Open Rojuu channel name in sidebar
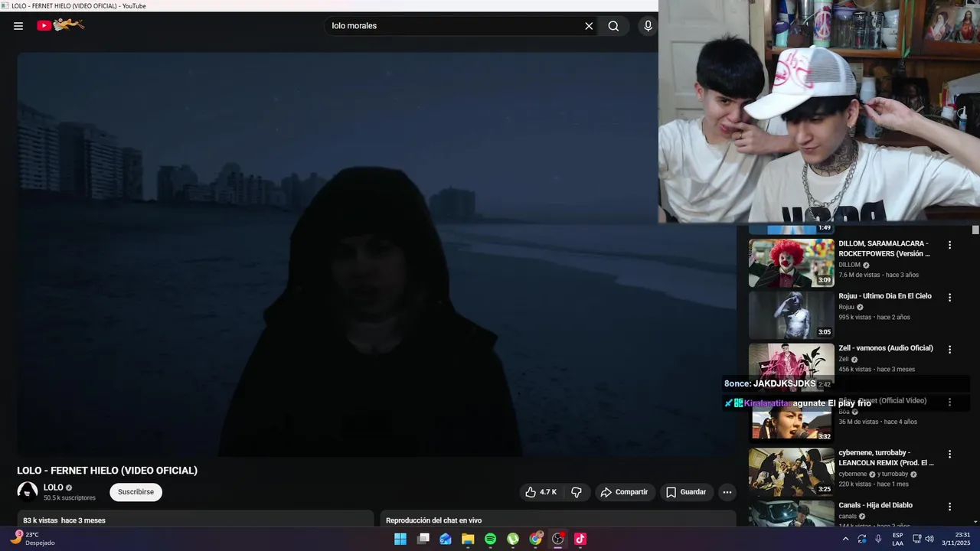 [x=846, y=307]
